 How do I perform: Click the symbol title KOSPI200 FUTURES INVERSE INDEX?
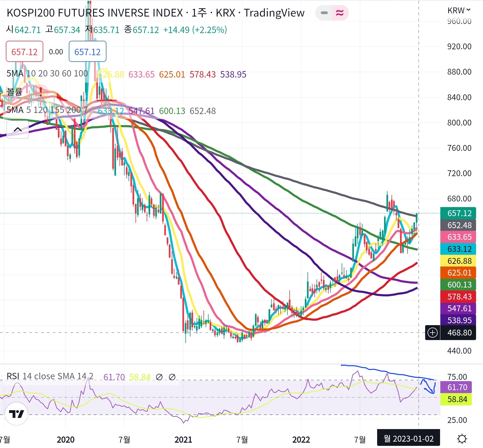(x=95, y=13)
